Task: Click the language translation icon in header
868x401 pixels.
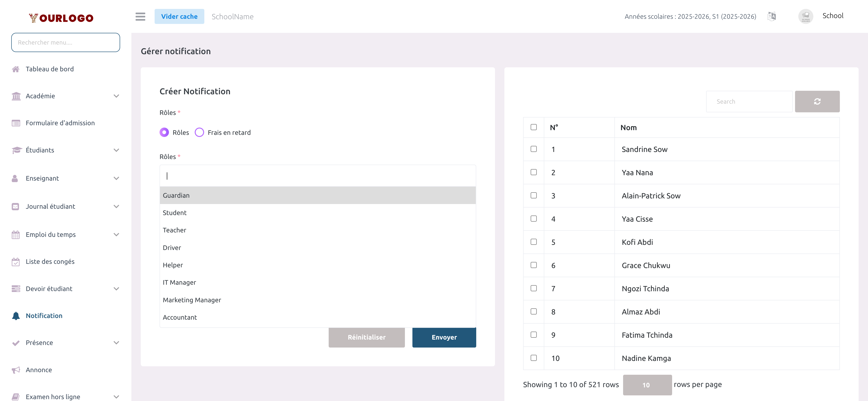Action: coord(771,16)
